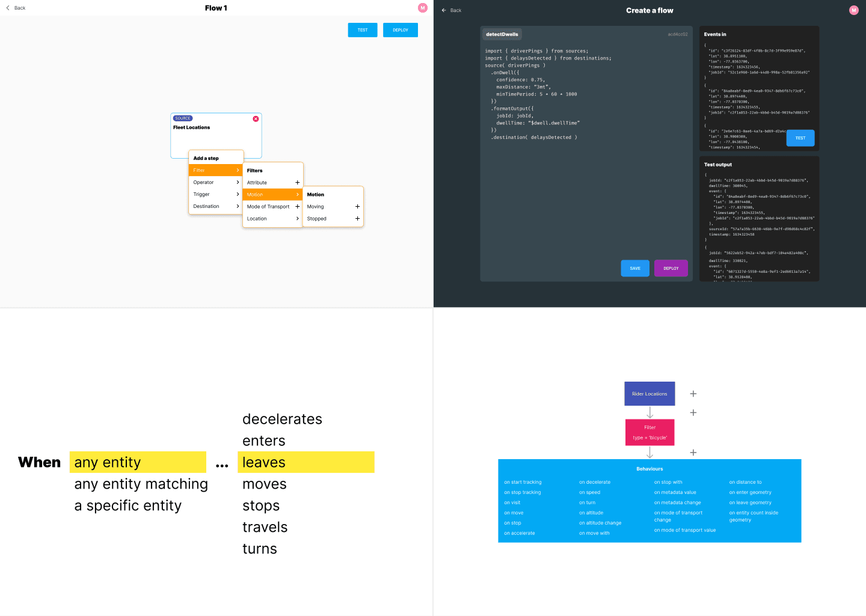Choose 'a specific entity' option

coord(127,505)
